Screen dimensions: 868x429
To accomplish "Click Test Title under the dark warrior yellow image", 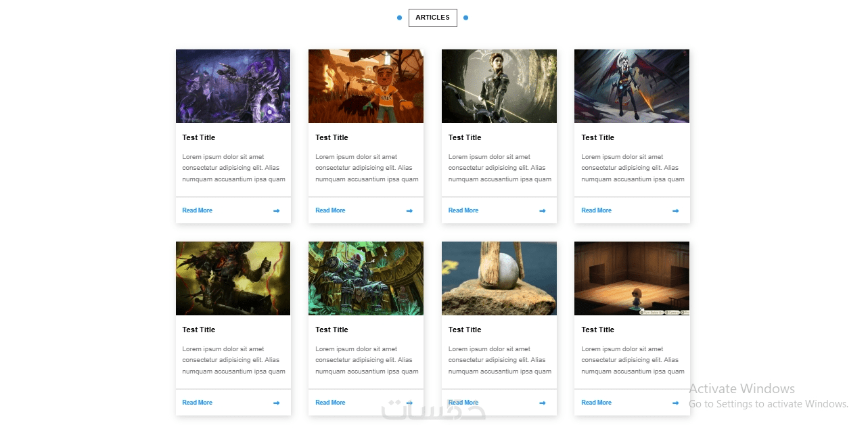I will (x=199, y=330).
